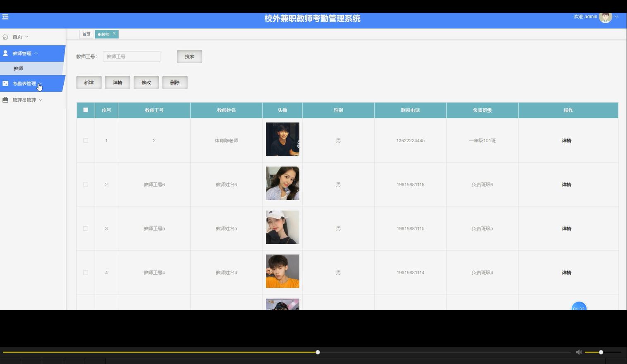The width and height of the screenshot is (627, 364).
Task: Expand the 考勤表管理 menu chevron
Action: tap(40, 84)
